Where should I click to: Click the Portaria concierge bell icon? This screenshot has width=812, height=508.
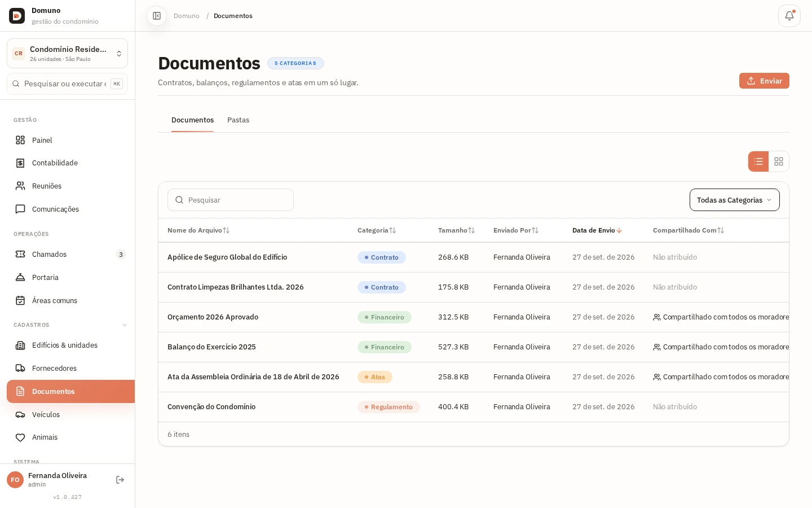click(x=20, y=277)
